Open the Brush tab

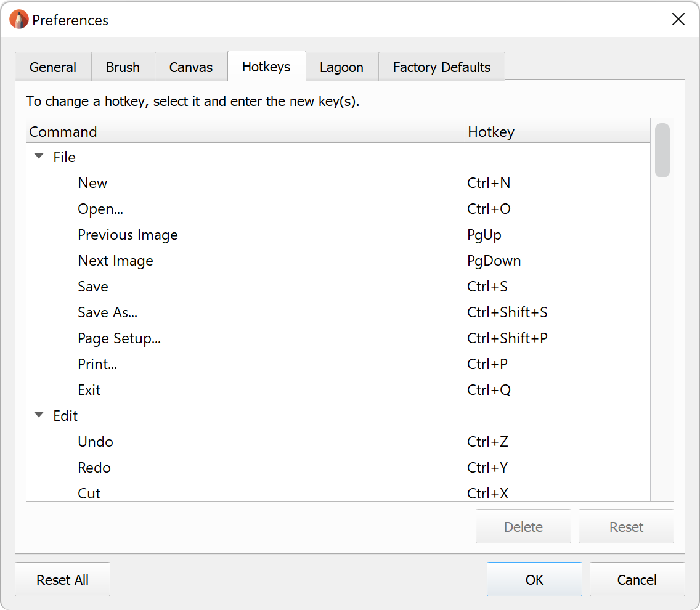(123, 67)
